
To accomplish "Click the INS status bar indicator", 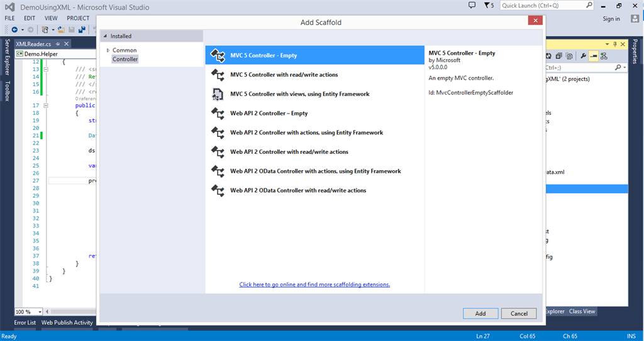I will point(631,336).
